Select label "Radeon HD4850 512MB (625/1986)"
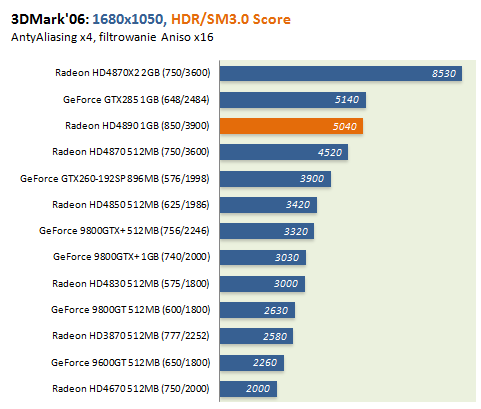 click(131, 205)
